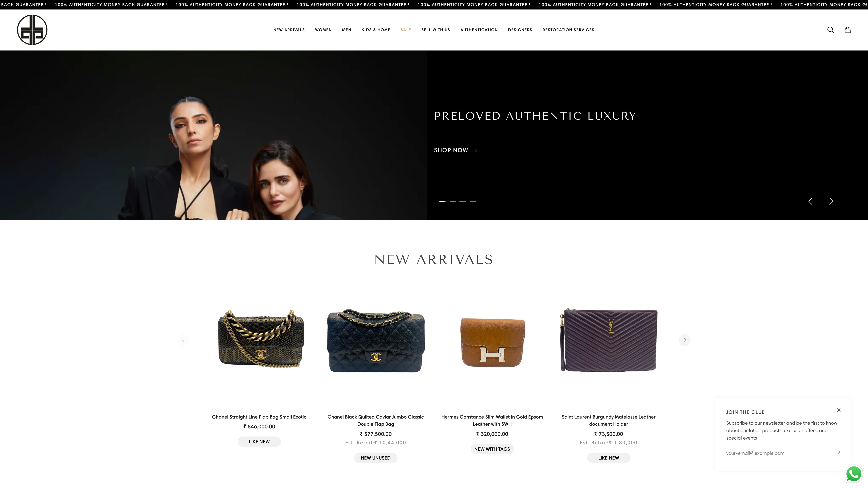
Task: Show next New Arrivals products
Action: [x=684, y=340]
